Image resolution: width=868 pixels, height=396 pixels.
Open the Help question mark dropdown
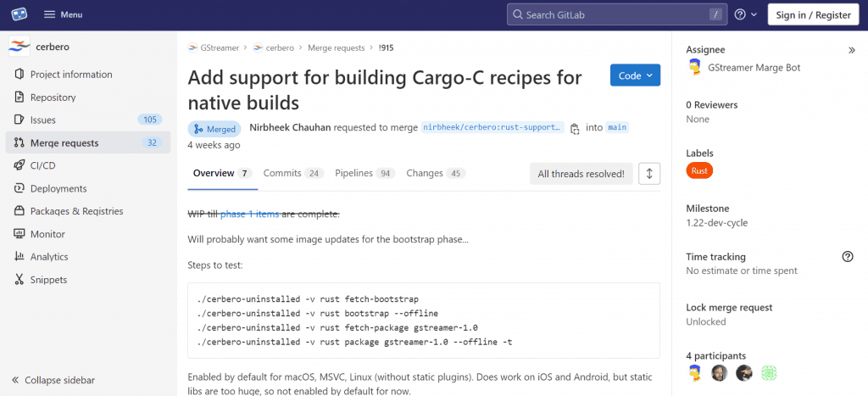[746, 15]
